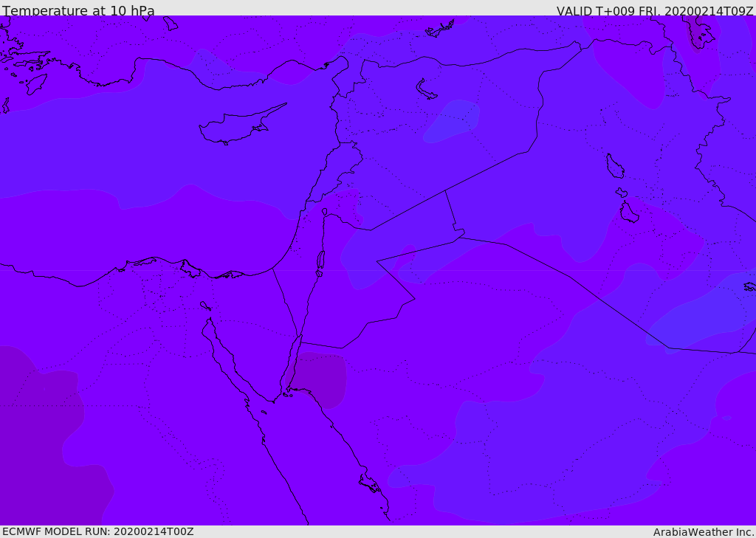Click Lake Urmia in top-right corner
The height and width of the screenshot is (538, 756).
(x=699, y=32)
